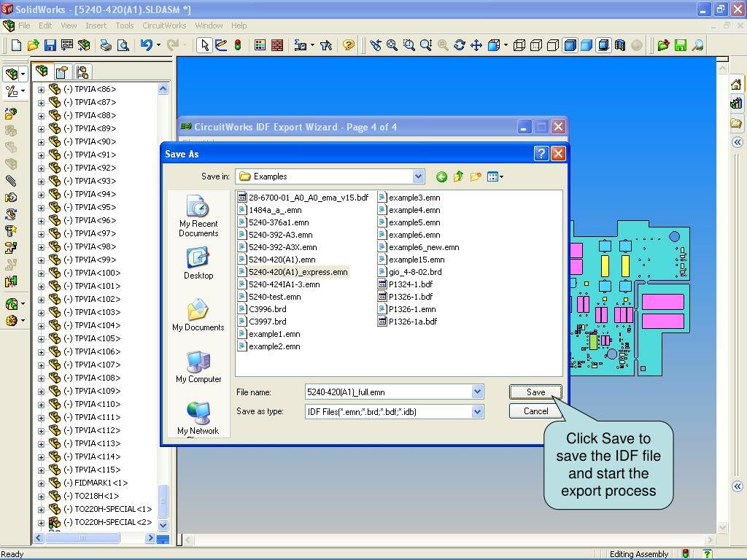Viewport: 747px width, 560px height.
Task: Click the yellow Help question mark toolbar icon
Action: [349, 45]
